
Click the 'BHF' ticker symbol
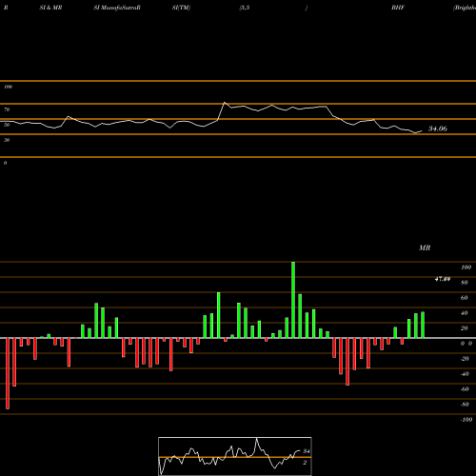tap(398, 8)
